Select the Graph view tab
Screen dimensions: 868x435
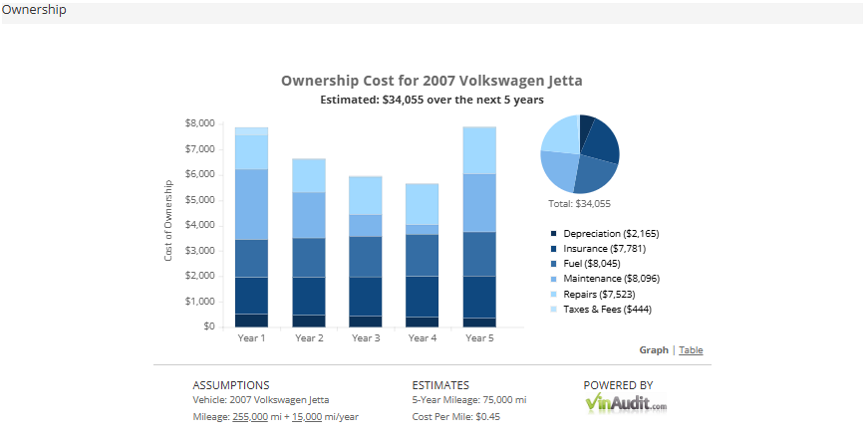[654, 349]
